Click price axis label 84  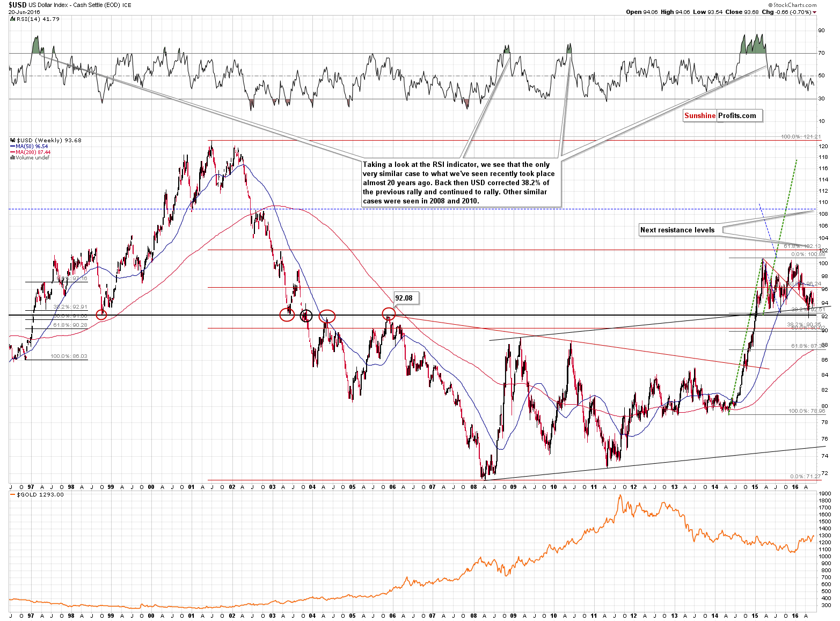click(825, 375)
